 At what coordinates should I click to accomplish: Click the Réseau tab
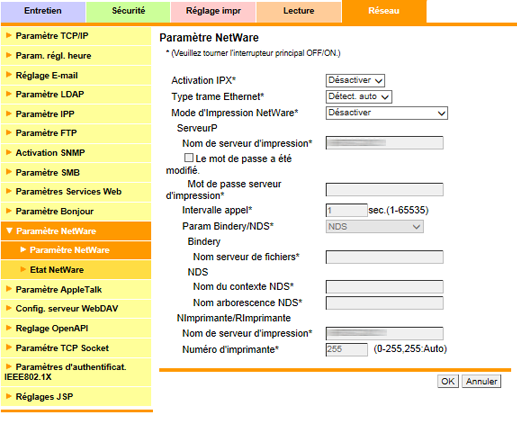point(384,11)
